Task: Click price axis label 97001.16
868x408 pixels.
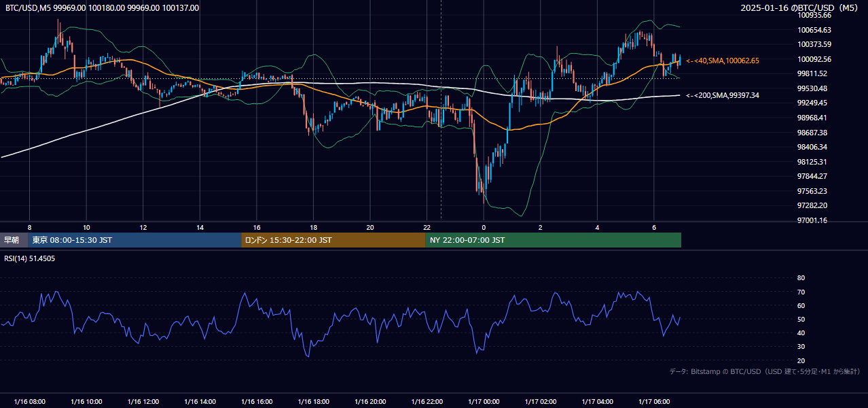Action: click(812, 220)
